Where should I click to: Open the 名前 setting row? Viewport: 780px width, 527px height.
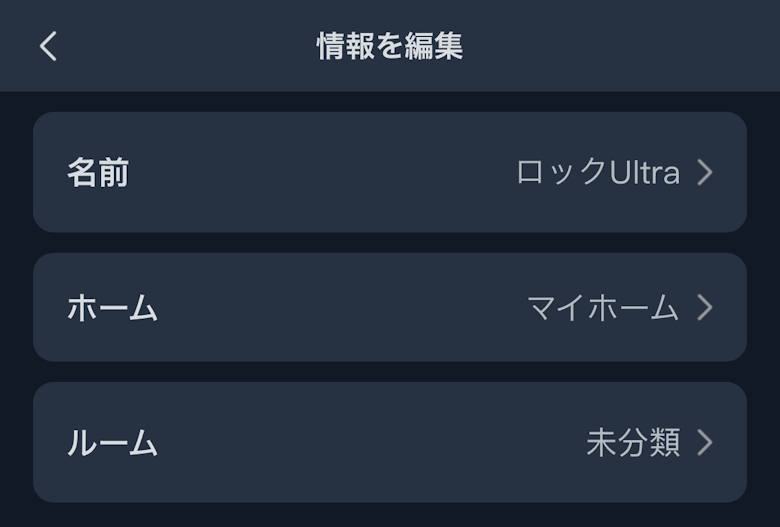pos(390,172)
